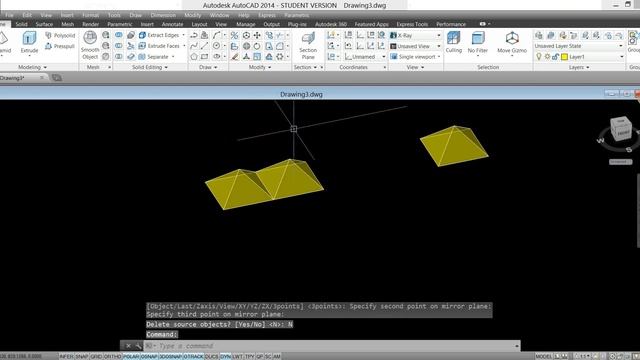
Task: Toggle SNAP mode in status bar
Action: click(82, 356)
